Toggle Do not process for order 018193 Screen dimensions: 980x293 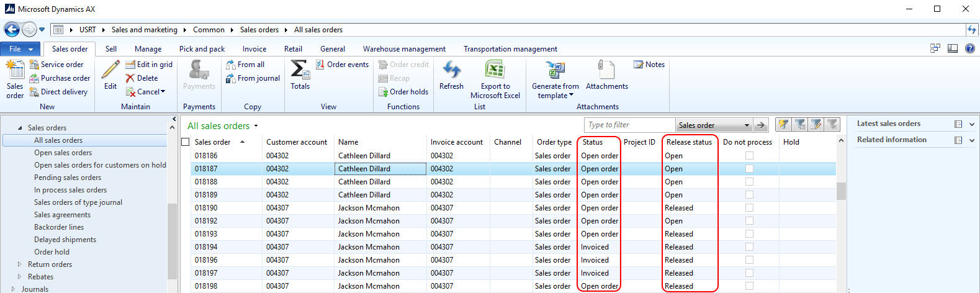point(749,234)
